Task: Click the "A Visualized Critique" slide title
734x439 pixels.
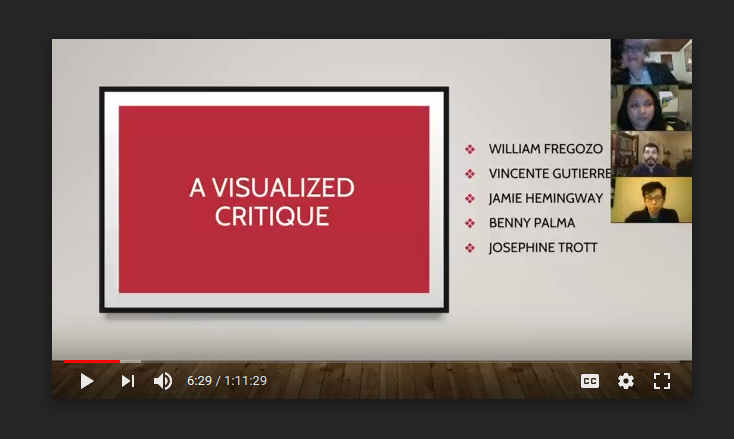Action: pyautogui.click(x=272, y=201)
